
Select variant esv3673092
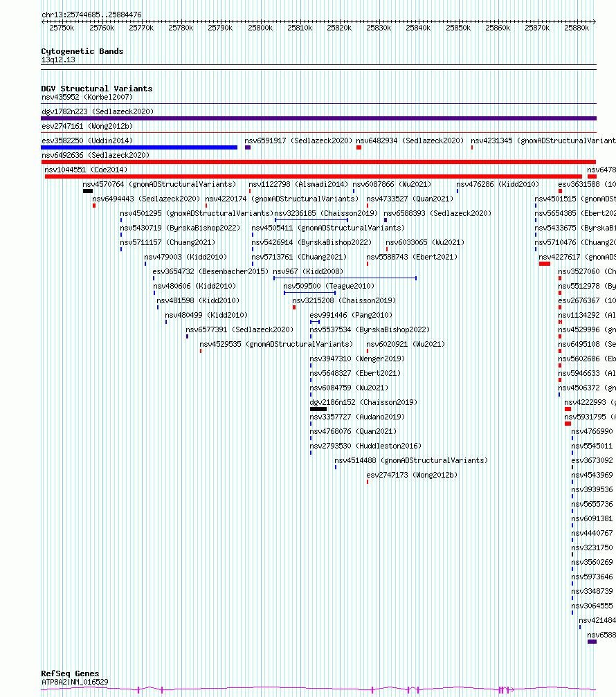(x=592, y=460)
